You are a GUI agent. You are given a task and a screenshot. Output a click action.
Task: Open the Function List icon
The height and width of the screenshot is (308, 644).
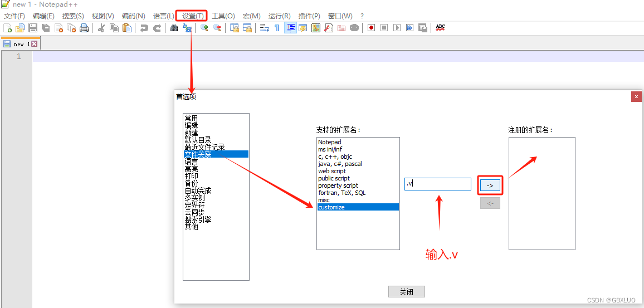pyautogui.click(x=329, y=28)
